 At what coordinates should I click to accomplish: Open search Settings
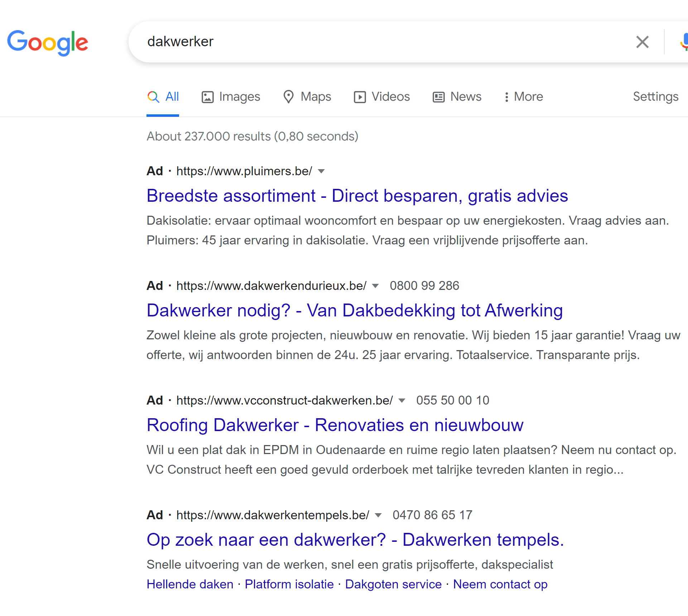tap(655, 97)
